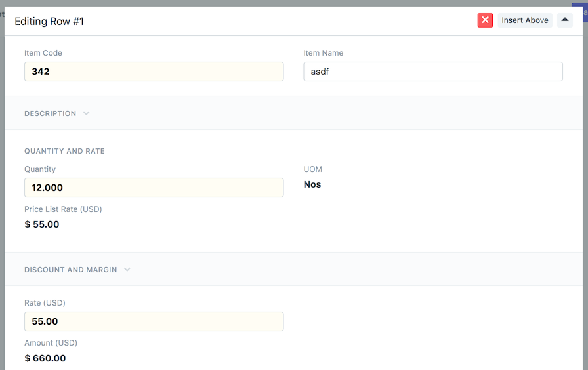Image resolution: width=588 pixels, height=370 pixels.
Task: Click the Editing Row #1 title
Action: (49, 22)
